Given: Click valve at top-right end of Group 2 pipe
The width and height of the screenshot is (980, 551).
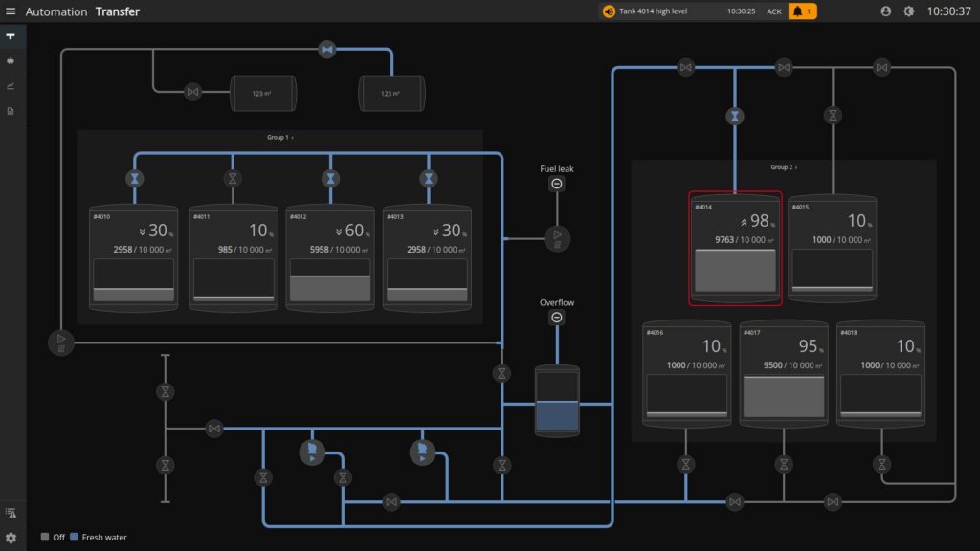Looking at the screenshot, I should [881, 67].
